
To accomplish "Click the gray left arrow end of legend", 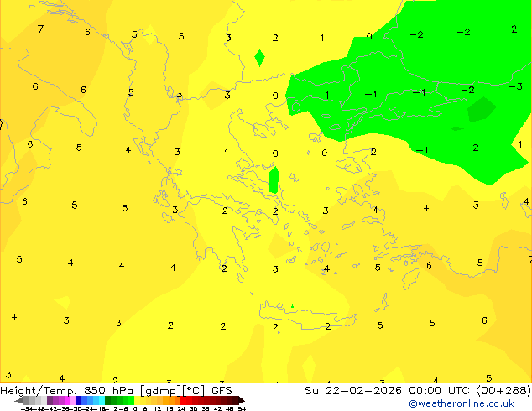I will click(19, 400).
